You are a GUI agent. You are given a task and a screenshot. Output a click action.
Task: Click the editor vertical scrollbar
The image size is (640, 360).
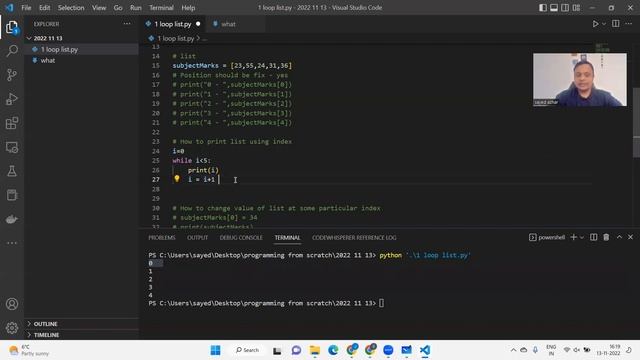point(636,122)
